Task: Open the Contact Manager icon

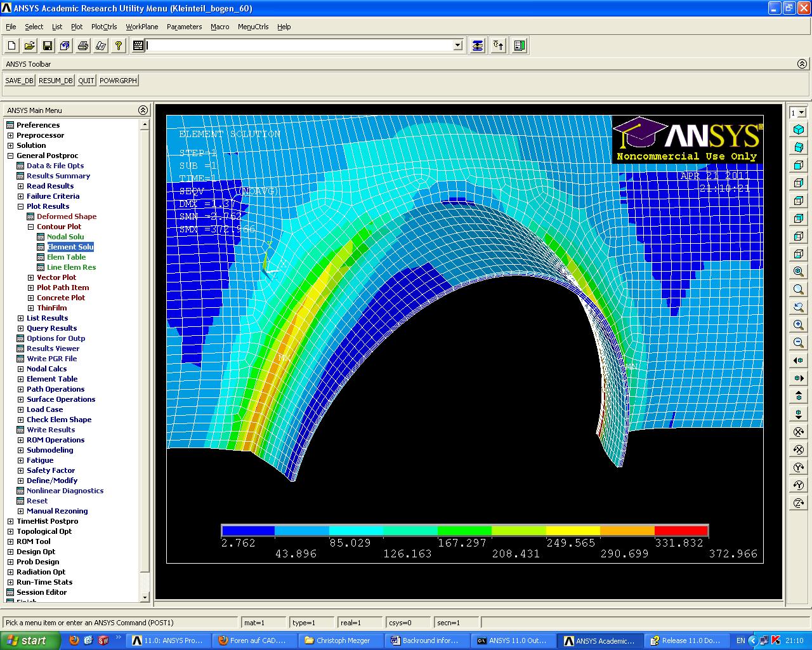Action: coord(520,46)
